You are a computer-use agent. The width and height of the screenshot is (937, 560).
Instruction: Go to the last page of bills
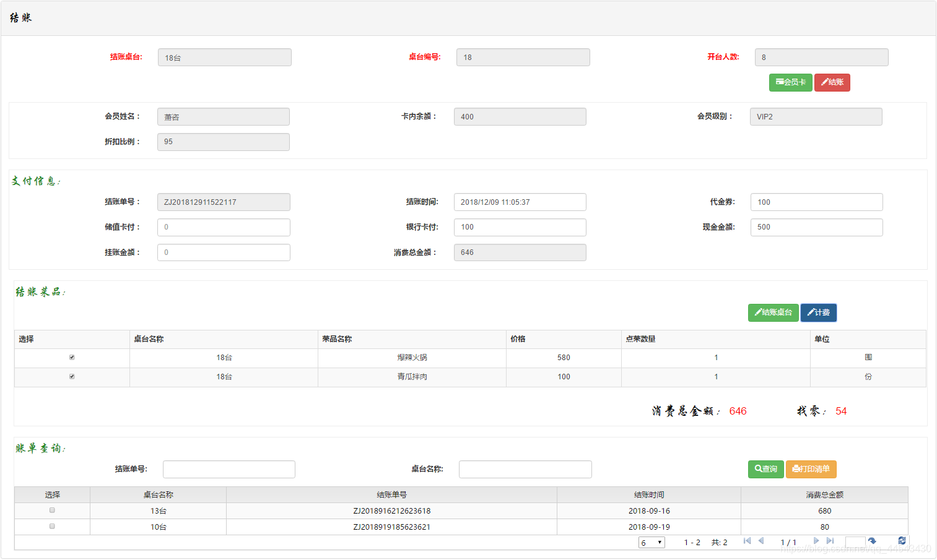830,541
